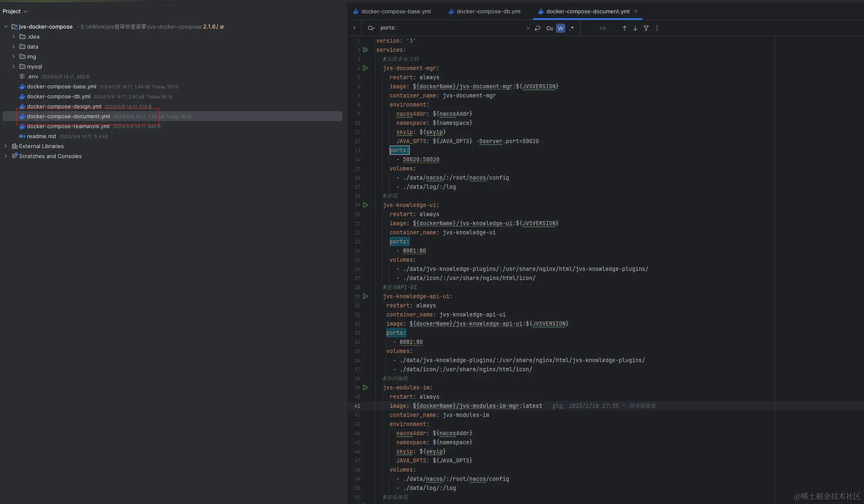The image size is (864, 504).
Task: Open the search filter options
Action: pyautogui.click(x=646, y=28)
